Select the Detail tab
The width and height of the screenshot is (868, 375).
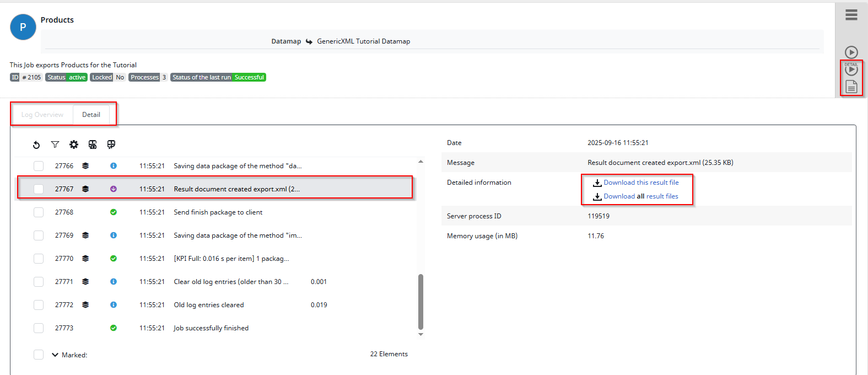(x=91, y=115)
